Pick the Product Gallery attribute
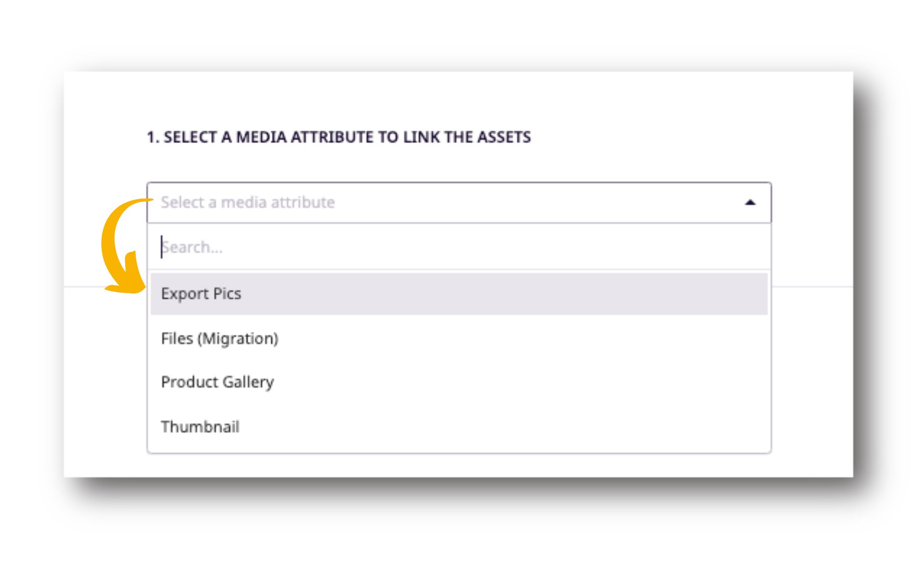The image size is (924, 578). click(x=217, y=382)
